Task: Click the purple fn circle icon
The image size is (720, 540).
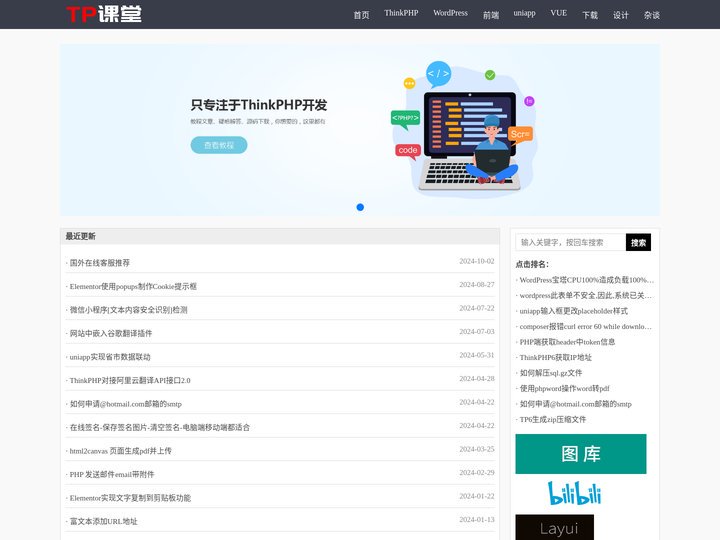Action: pyautogui.click(x=529, y=101)
